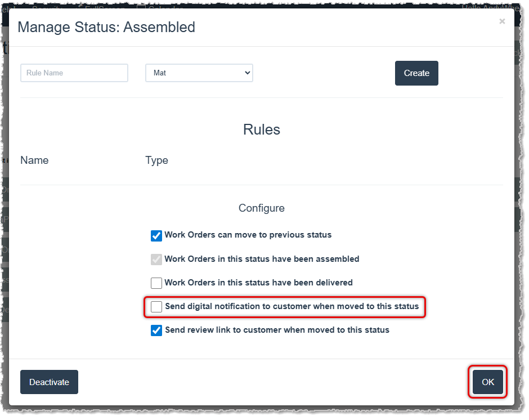Check Send digital notification to customer option
The image size is (529, 420).
[156, 307]
